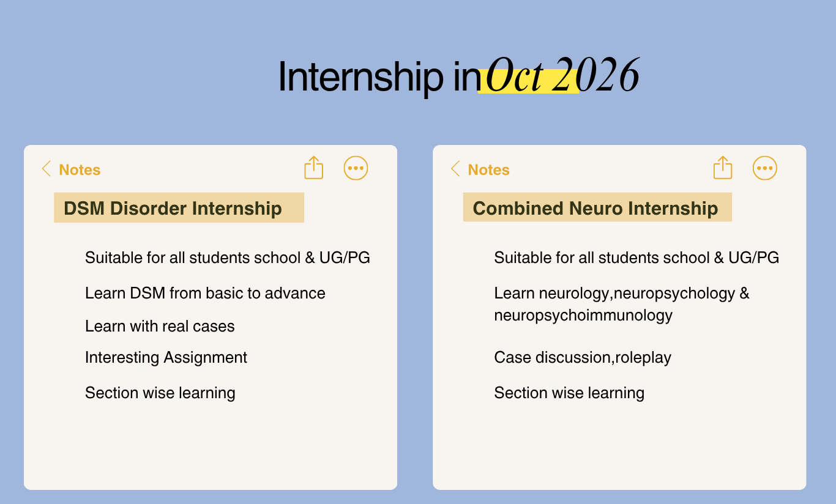Tap the back chevron in the DSM note

point(46,169)
